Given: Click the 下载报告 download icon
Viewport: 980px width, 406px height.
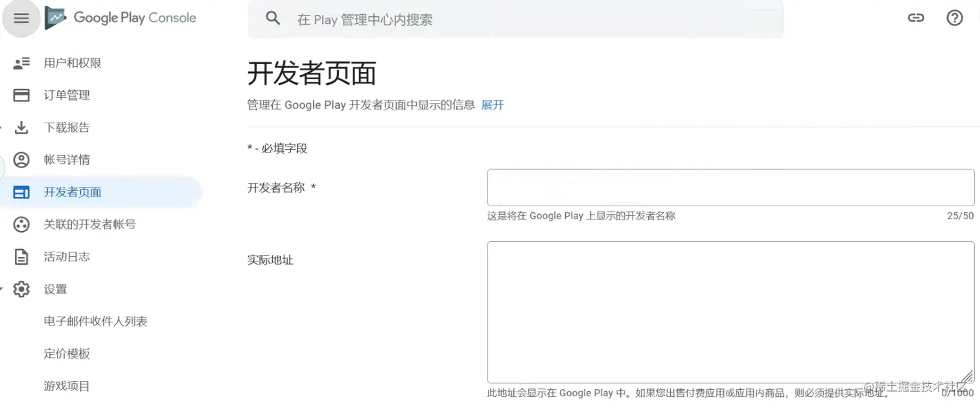Looking at the screenshot, I should point(21,128).
